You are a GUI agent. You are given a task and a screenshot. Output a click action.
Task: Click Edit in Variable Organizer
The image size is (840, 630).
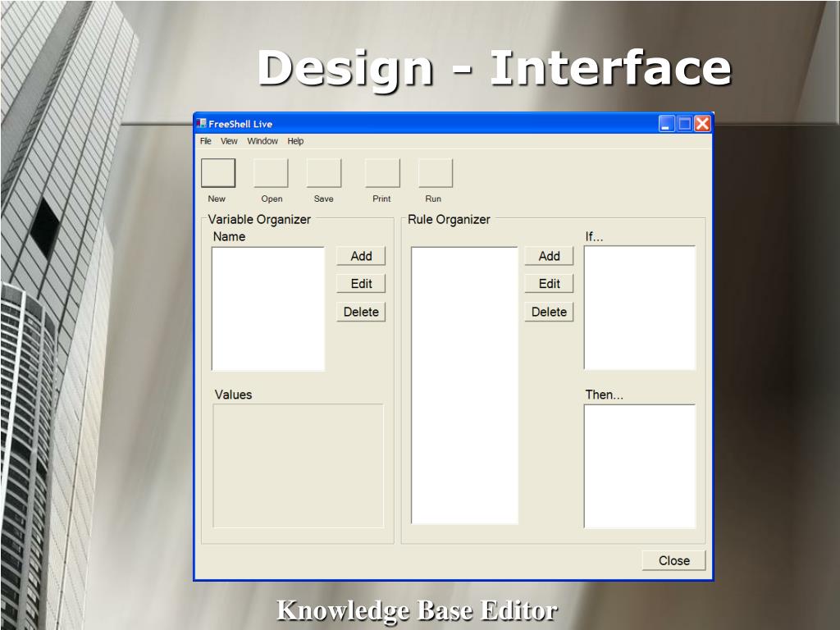pos(361,283)
